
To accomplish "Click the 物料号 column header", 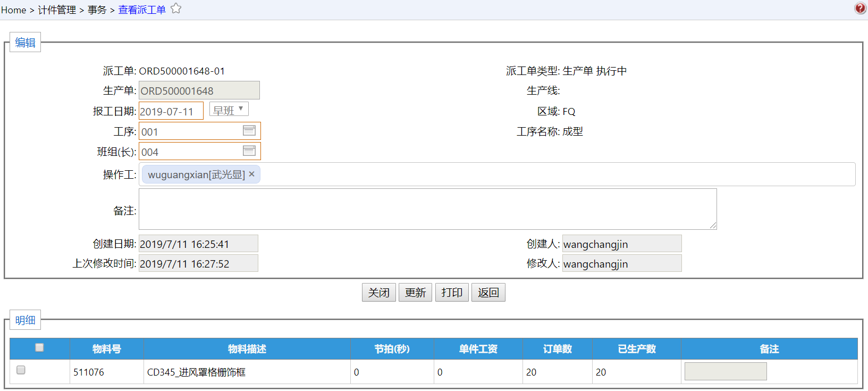I will [x=107, y=349].
